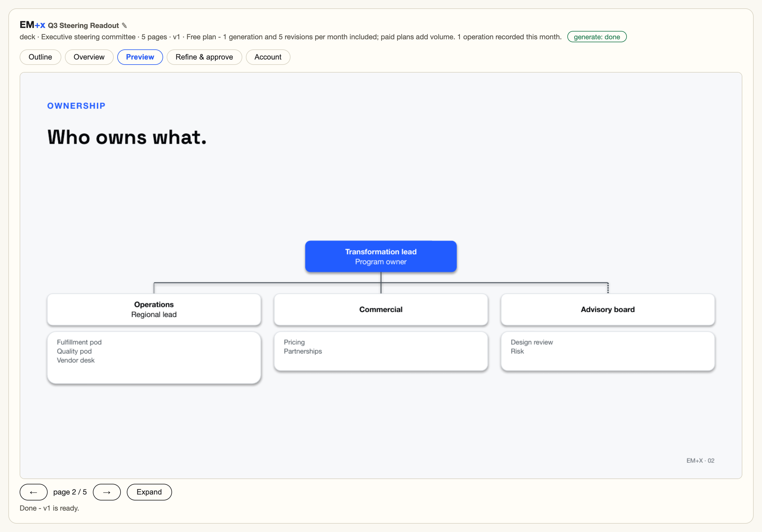
Task: Click the free plan description line
Action: coord(291,37)
